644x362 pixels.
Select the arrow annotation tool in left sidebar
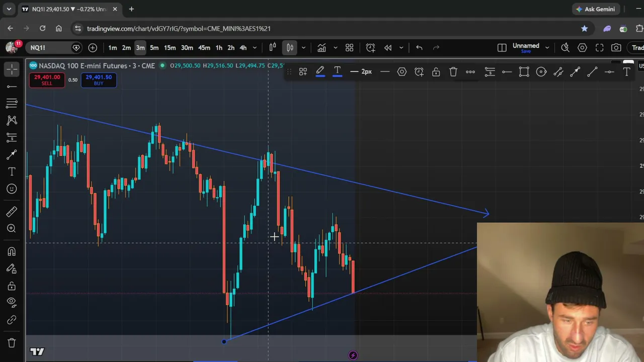(12, 154)
